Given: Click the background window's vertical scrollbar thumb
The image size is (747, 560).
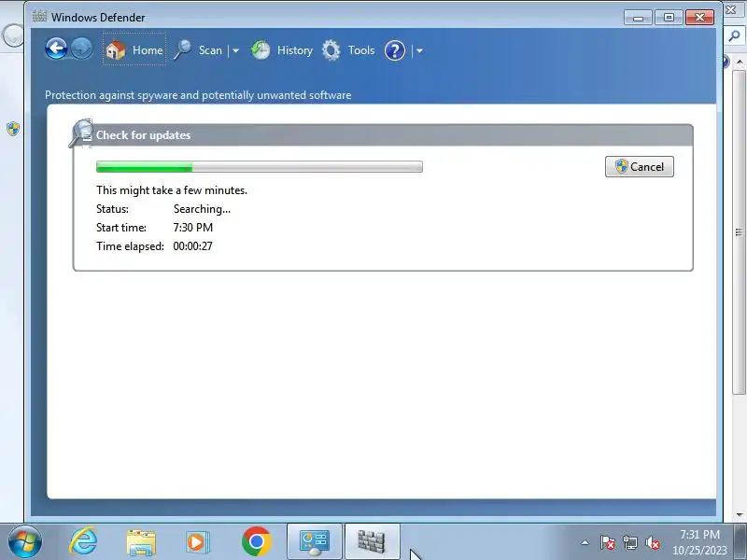Looking at the screenshot, I should click(739, 232).
